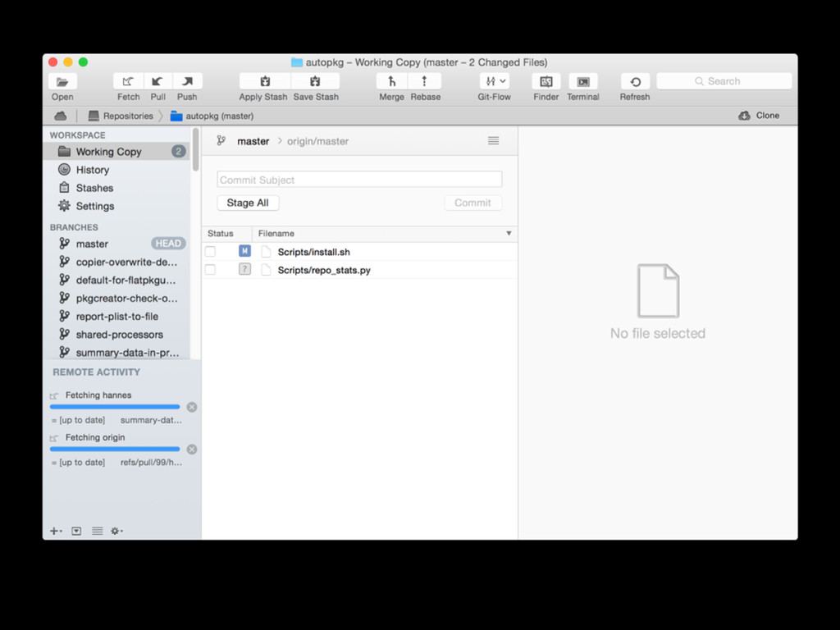
Task: Click the Clone button
Action: [759, 115]
